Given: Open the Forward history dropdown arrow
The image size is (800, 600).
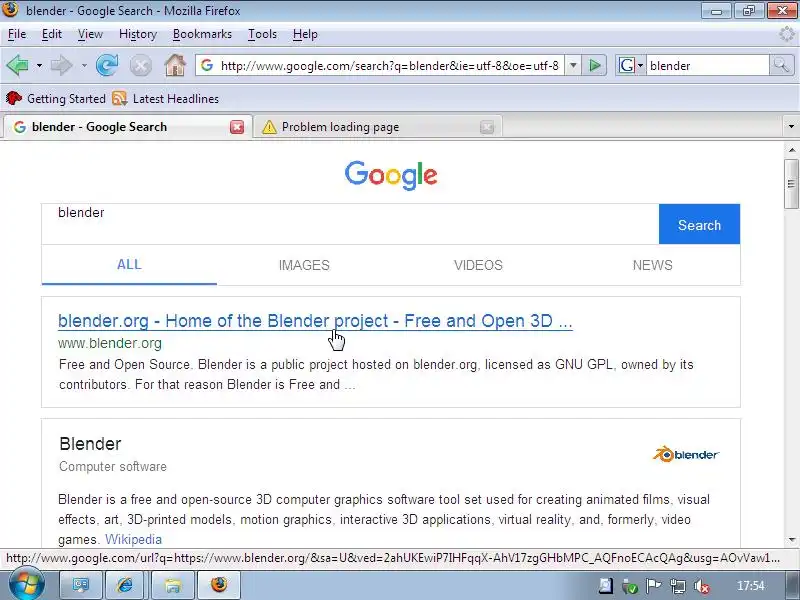Looking at the screenshot, I should 84,66.
